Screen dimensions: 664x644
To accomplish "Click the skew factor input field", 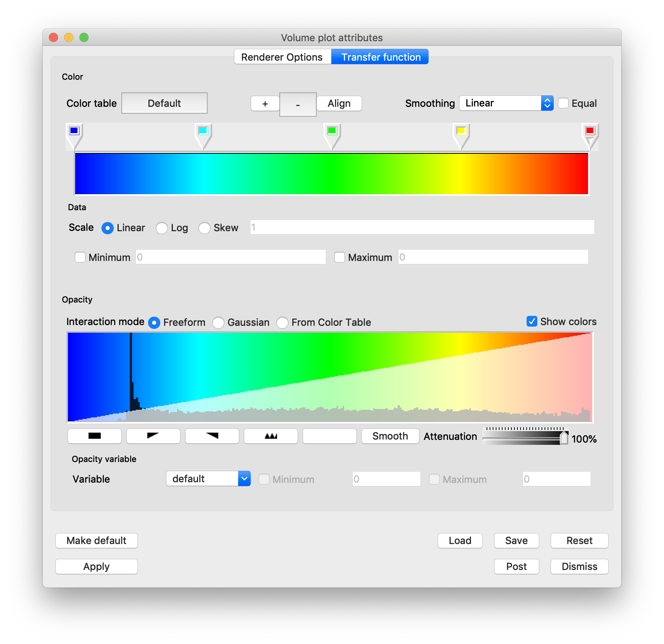I will (x=422, y=227).
